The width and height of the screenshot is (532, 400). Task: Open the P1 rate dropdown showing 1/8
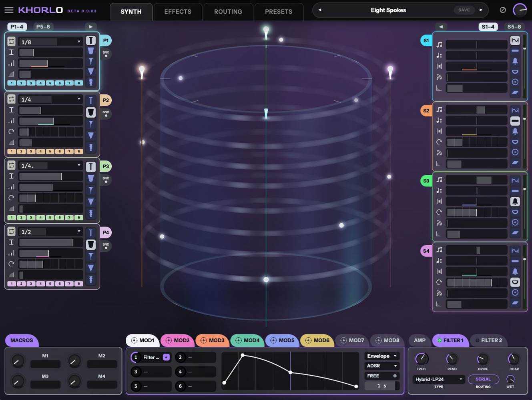coord(50,42)
